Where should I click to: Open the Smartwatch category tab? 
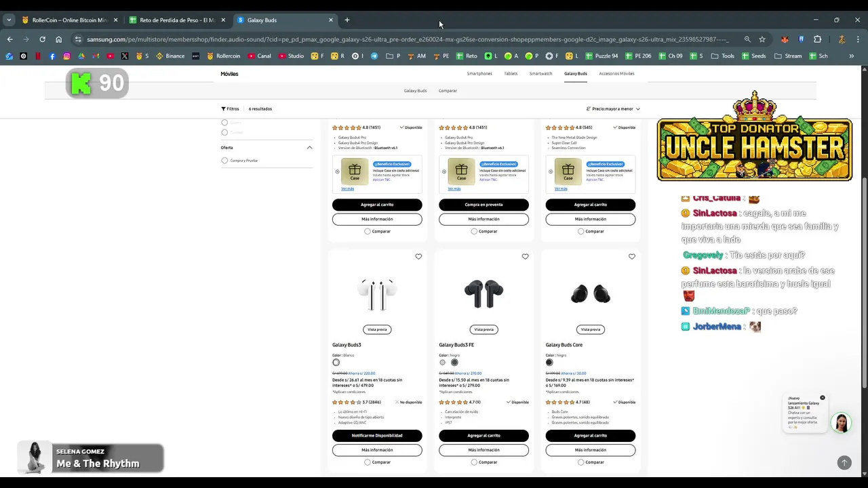[x=540, y=73]
